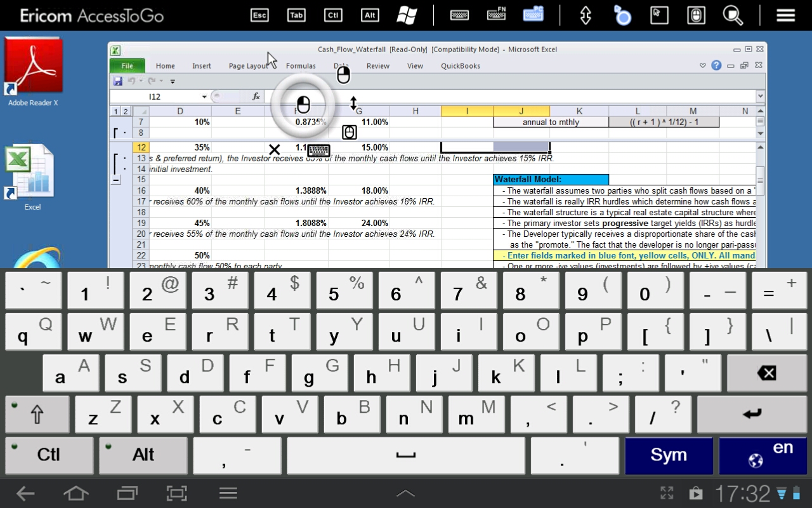This screenshot has height=508, width=812.
Task: Click the Save icon in the Quick Access toolbar
Action: click(117, 81)
